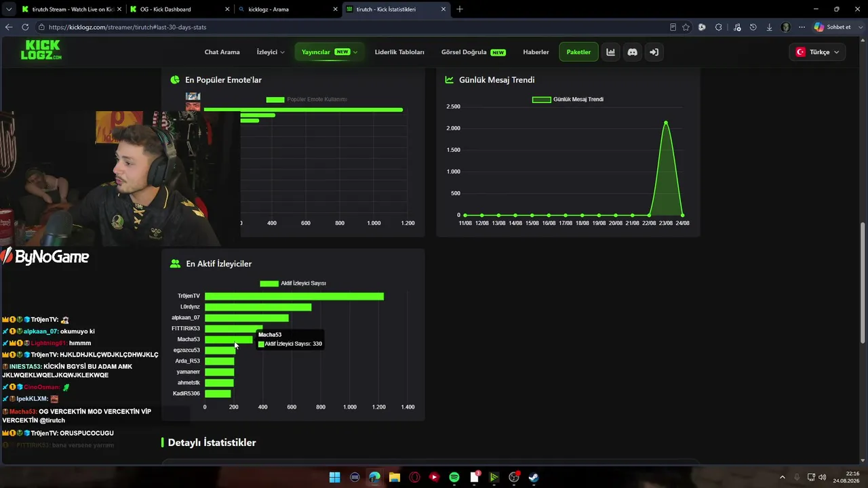The height and width of the screenshot is (488, 868).
Task: Open browser history clock icon
Action: pyautogui.click(x=753, y=27)
